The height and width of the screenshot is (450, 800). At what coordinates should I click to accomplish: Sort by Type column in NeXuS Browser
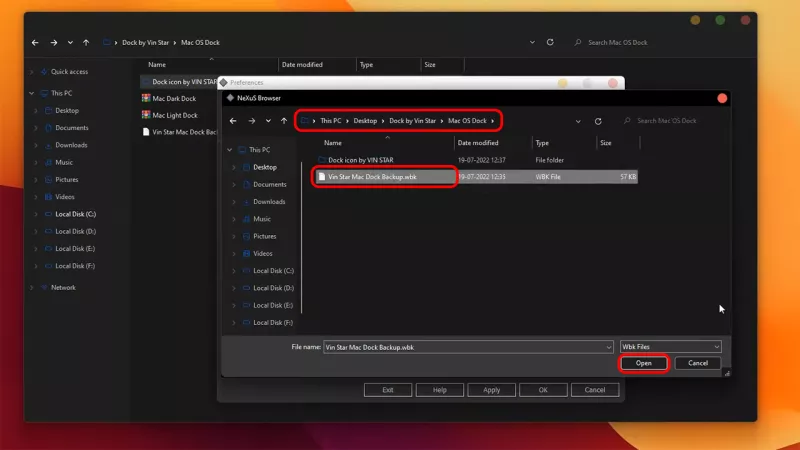(542, 143)
